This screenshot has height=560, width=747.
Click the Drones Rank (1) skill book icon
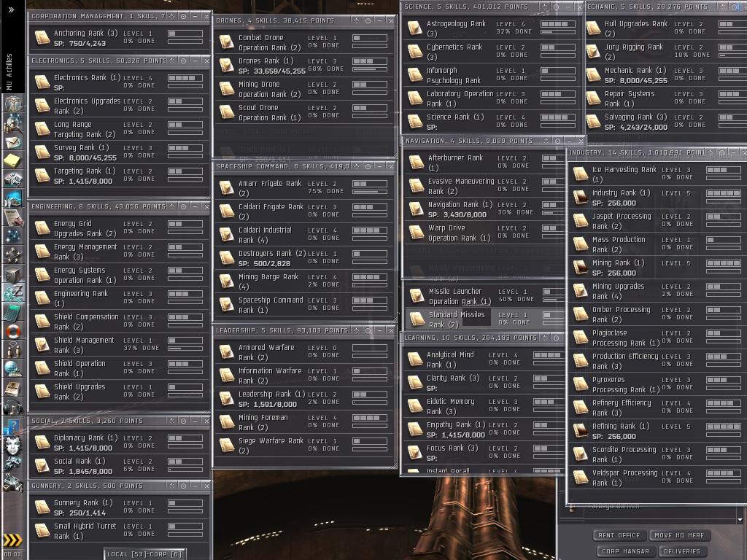tap(226, 65)
